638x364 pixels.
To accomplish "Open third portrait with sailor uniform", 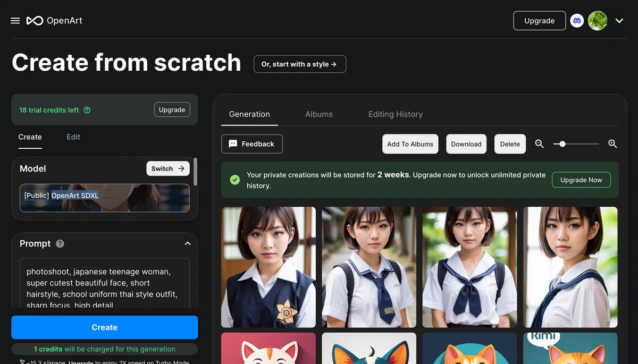I will coord(469,267).
